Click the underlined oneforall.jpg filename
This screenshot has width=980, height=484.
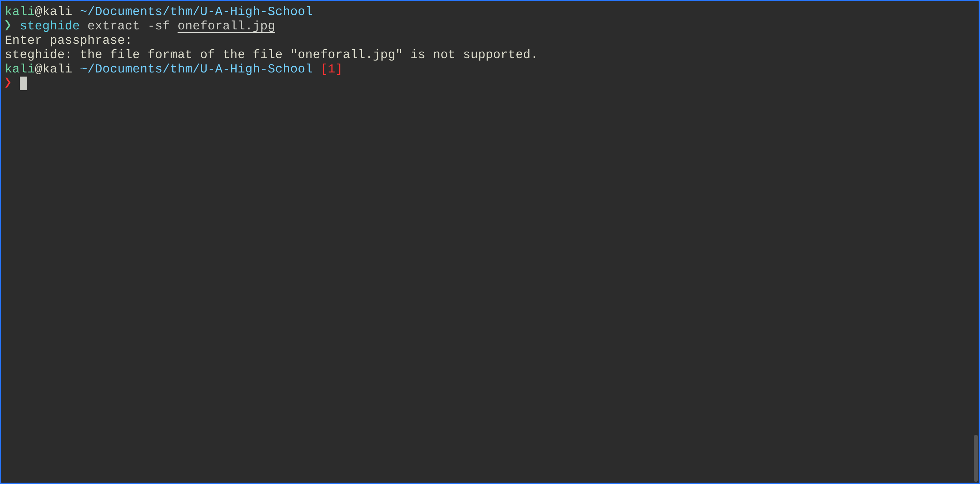pos(226,26)
